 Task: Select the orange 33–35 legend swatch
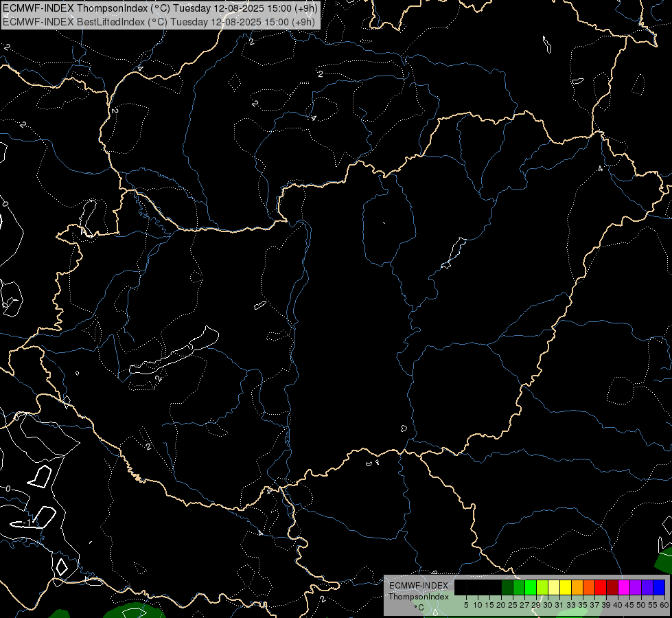point(577,587)
